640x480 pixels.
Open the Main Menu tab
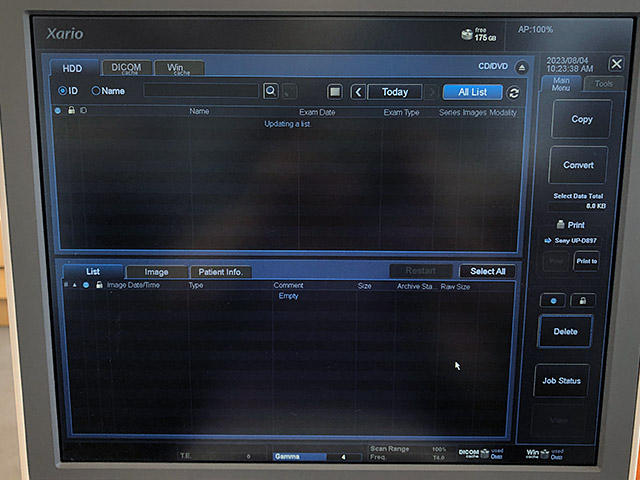561,84
